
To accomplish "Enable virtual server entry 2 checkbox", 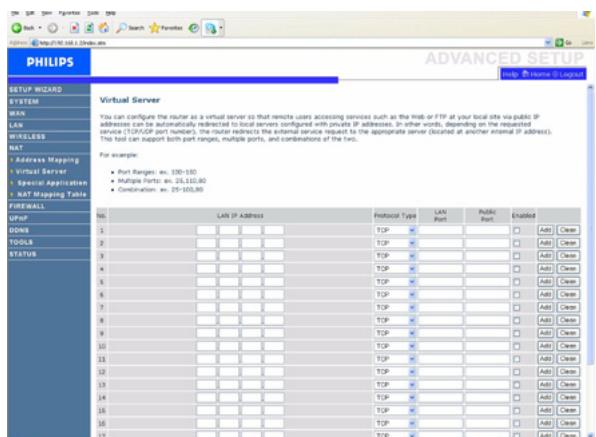I will point(517,243).
